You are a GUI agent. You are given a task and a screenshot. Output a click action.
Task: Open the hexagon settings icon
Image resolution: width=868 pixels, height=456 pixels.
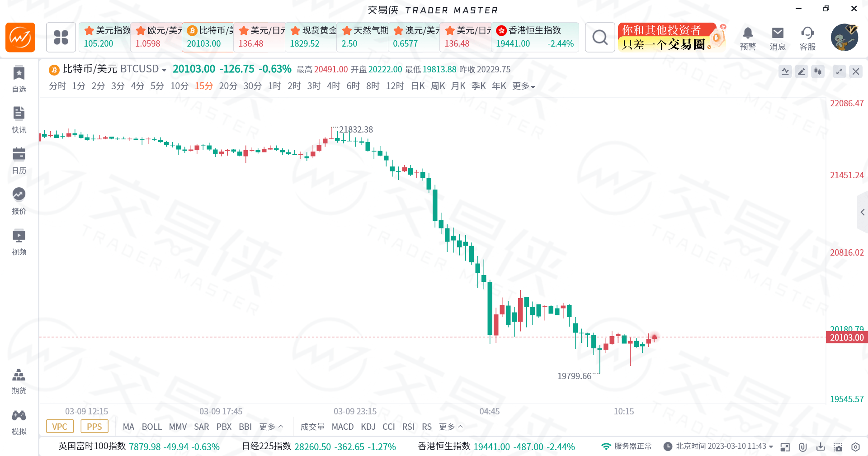point(855,447)
